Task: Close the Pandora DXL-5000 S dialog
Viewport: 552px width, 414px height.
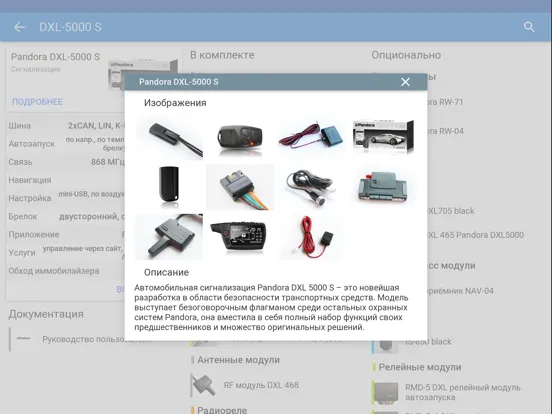Action: (405, 82)
